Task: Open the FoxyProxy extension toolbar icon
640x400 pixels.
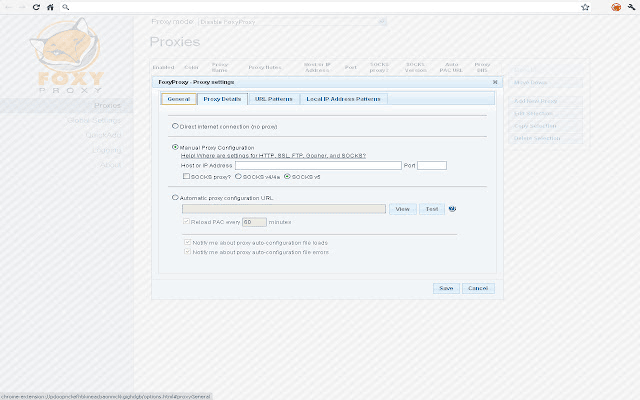Action: [x=616, y=7]
